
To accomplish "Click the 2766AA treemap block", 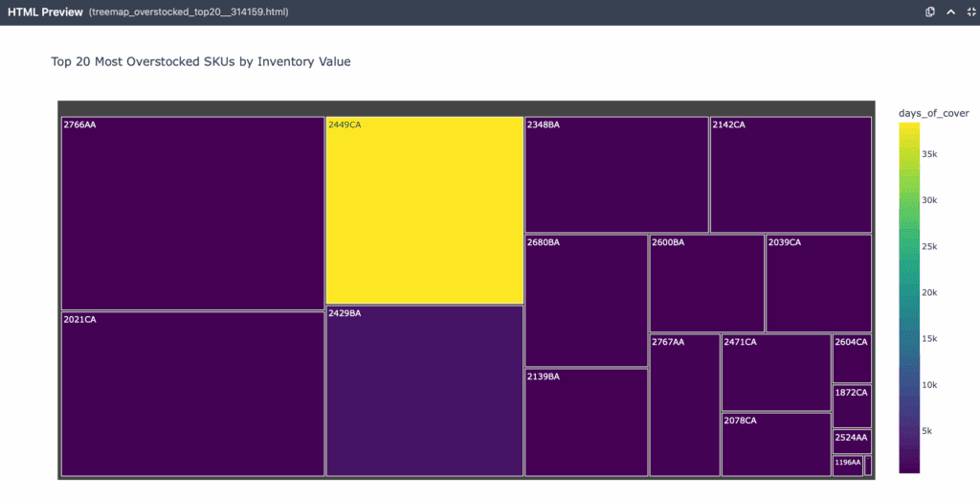I will 192,214.
